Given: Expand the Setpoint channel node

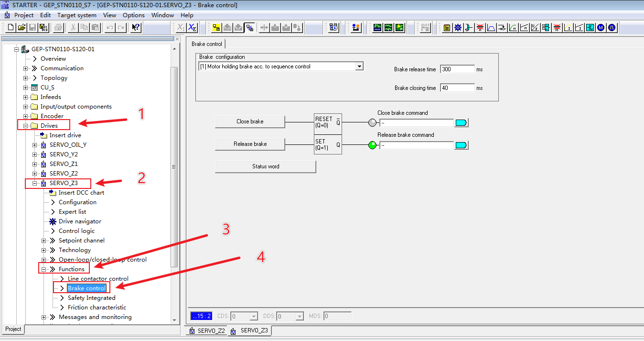Looking at the screenshot, I should (44, 241).
